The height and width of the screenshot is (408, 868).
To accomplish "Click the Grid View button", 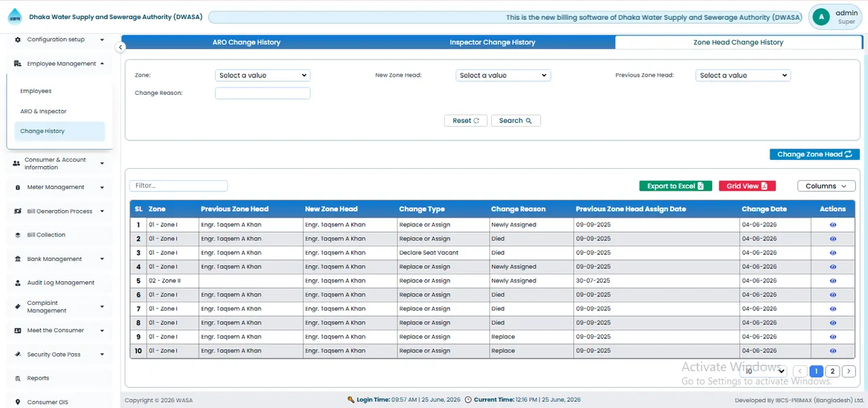I will [x=747, y=186].
